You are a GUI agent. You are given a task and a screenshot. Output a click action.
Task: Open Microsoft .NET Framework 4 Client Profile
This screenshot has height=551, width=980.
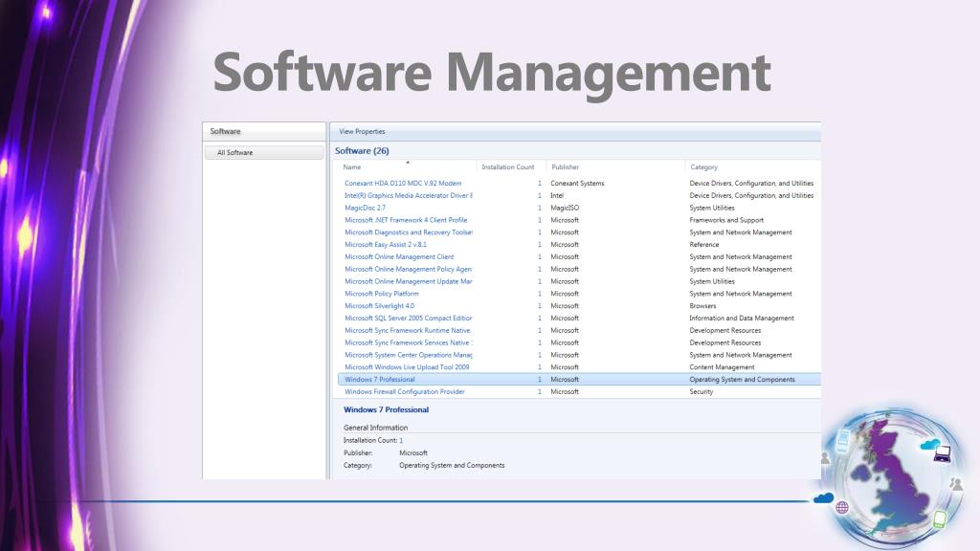point(406,220)
